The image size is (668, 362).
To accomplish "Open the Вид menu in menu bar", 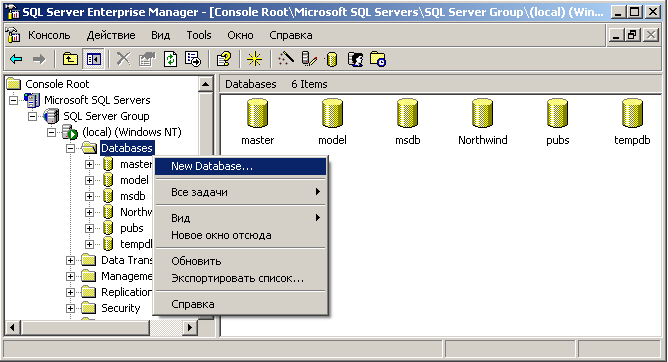I will pyautogui.click(x=161, y=35).
